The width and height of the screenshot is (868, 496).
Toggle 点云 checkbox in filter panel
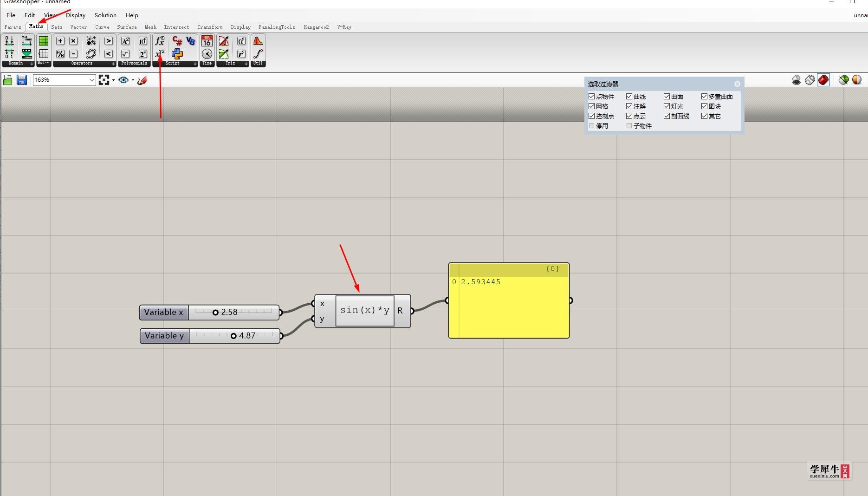click(629, 116)
